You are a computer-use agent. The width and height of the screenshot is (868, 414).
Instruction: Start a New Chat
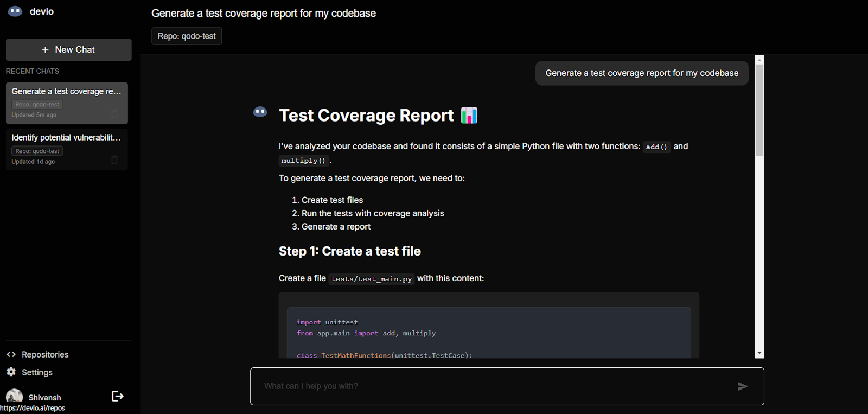click(x=69, y=50)
